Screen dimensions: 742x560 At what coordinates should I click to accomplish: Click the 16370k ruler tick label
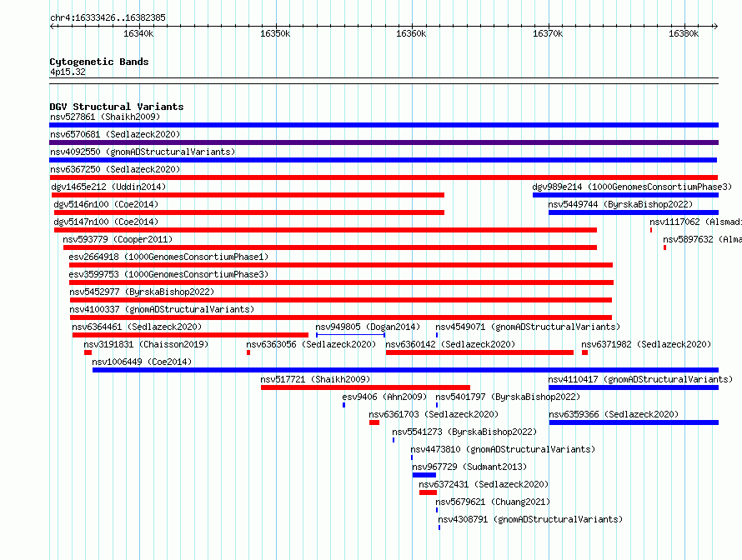pos(548,33)
